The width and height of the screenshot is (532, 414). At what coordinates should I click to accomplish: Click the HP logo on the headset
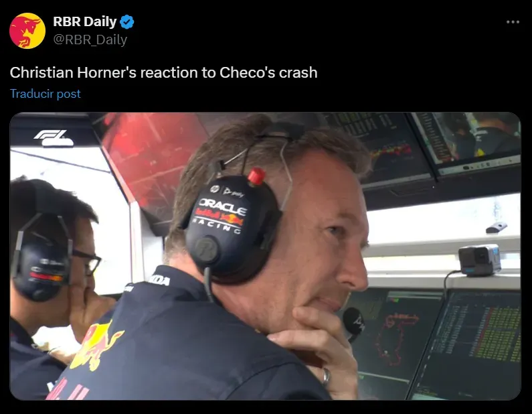[x=215, y=189]
